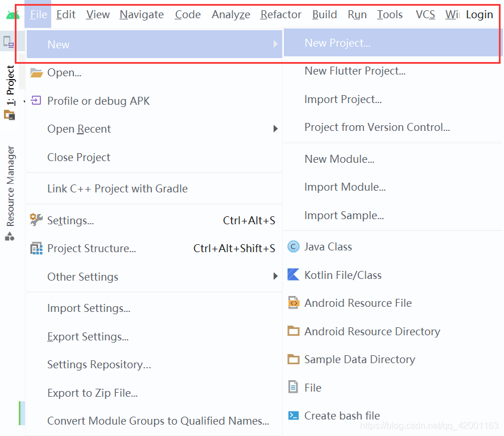Click the Android Studio logo icon
This screenshot has height=436, width=504.
(x=12, y=15)
